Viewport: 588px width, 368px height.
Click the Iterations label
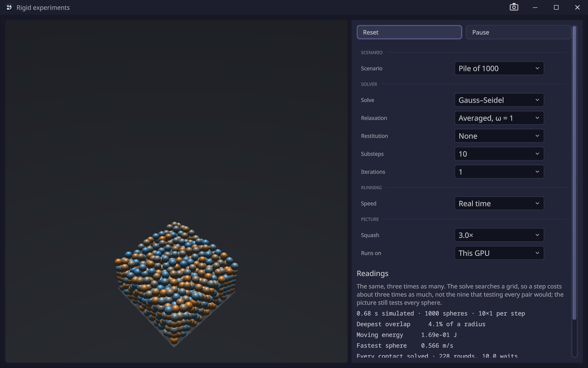pyautogui.click(x=373, y=172)
